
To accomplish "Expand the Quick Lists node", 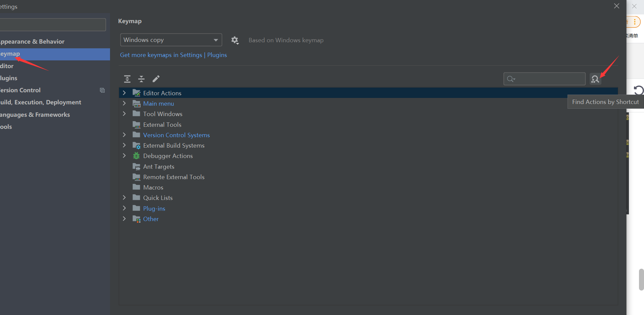I will (x=124, y=198).
